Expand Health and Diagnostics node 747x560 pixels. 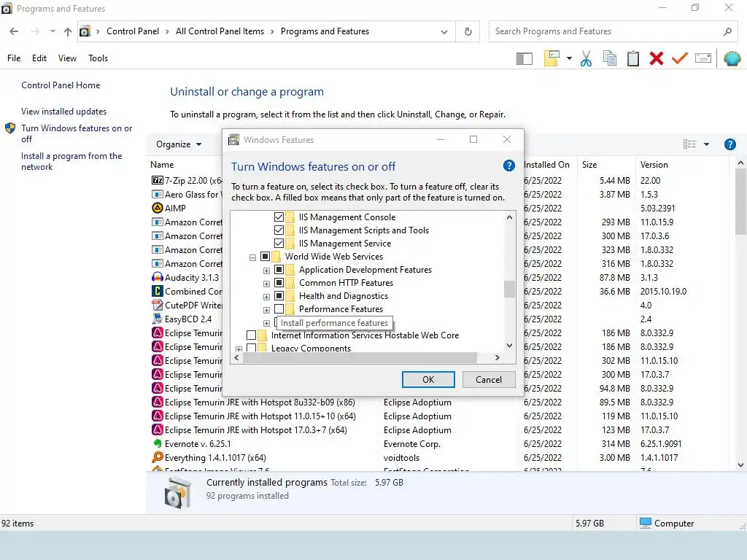267,297
